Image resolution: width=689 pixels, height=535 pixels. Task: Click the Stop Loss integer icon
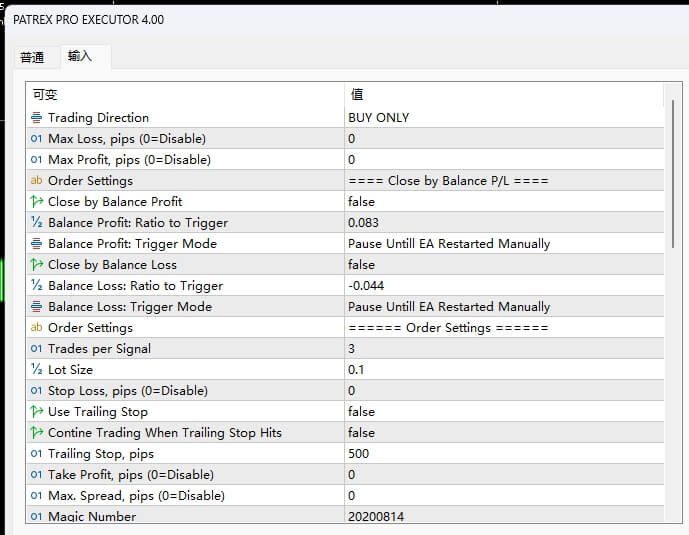coord(36,391)
